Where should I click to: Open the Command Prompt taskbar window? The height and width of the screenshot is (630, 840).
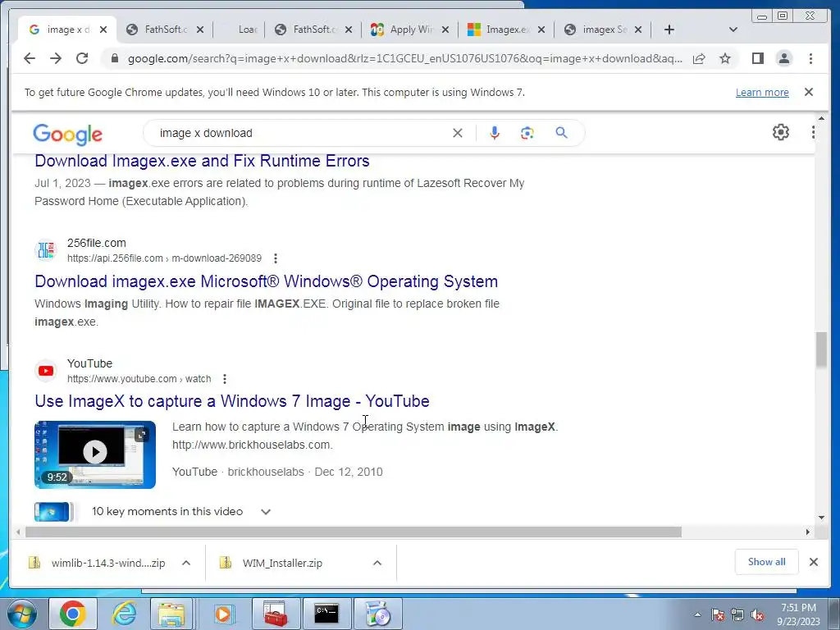pos(326,614)
